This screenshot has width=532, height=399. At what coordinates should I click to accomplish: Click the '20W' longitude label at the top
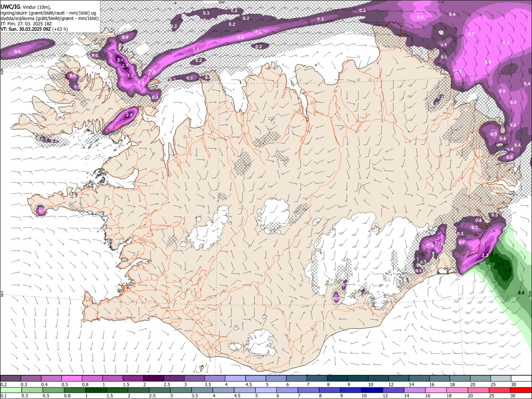pyautogui.click(x=221, y=2)
